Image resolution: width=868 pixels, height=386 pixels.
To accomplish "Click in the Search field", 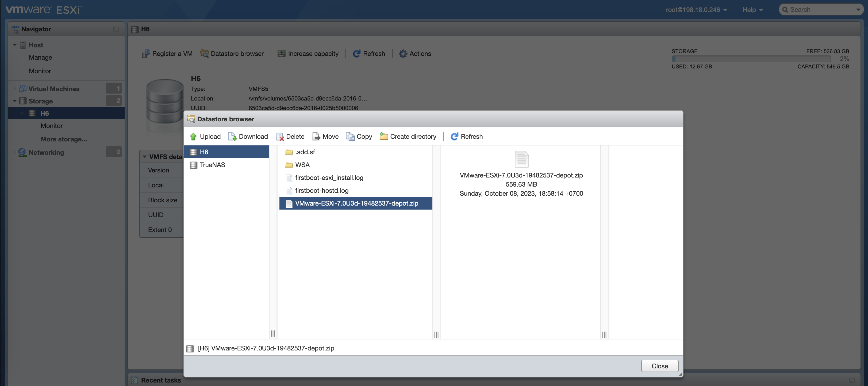I will click(819, 10).
